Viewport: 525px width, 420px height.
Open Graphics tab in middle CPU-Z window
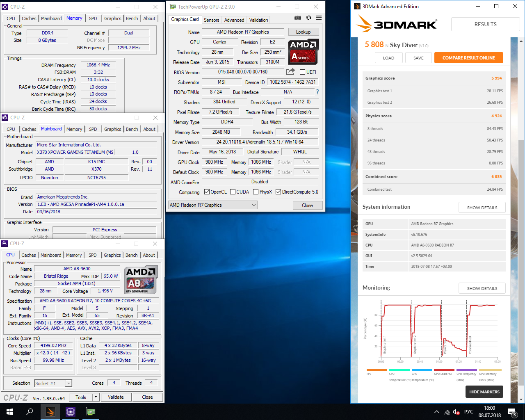[113, 129]
